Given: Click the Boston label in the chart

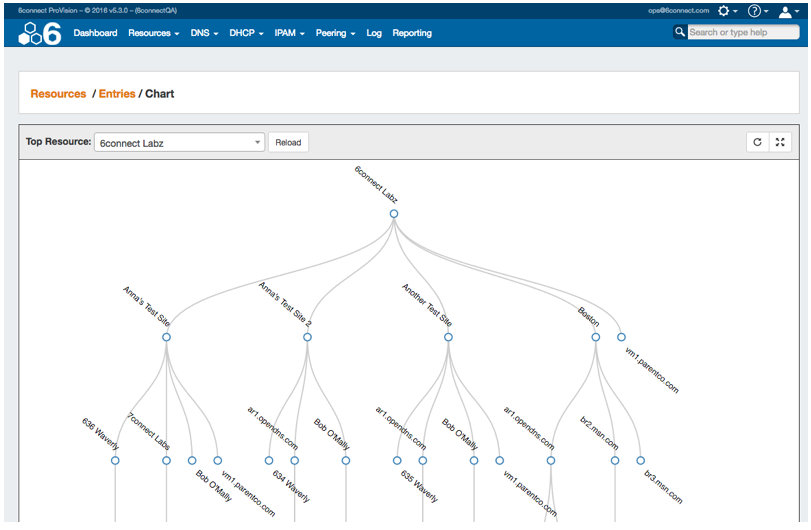Looking at the screenshot, I should pos(589,316).
